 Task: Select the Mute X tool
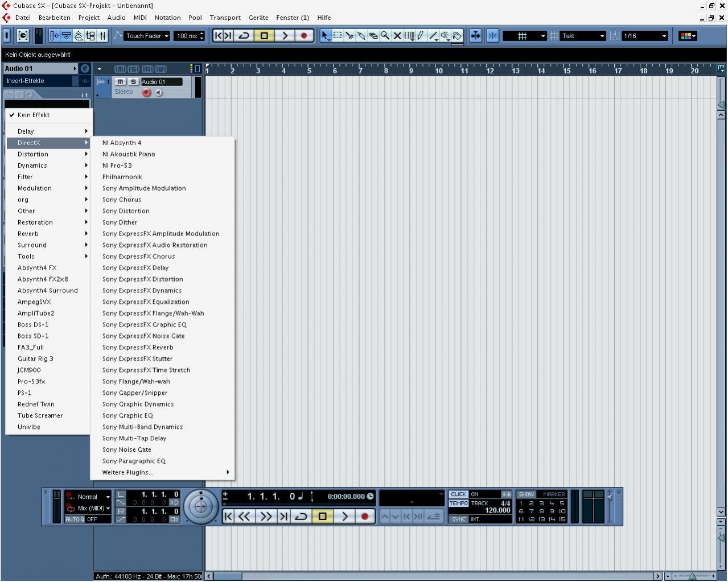click(x=397, y=36)
